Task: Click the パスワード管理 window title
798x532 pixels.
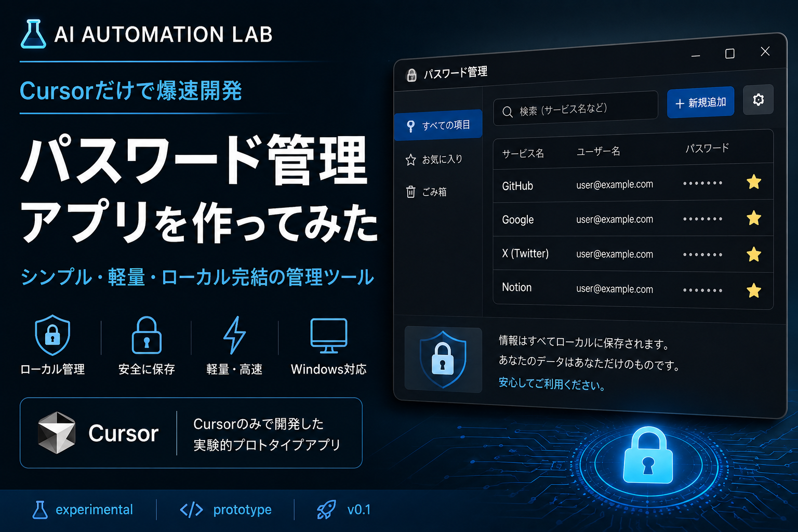Action: [456, 73]
